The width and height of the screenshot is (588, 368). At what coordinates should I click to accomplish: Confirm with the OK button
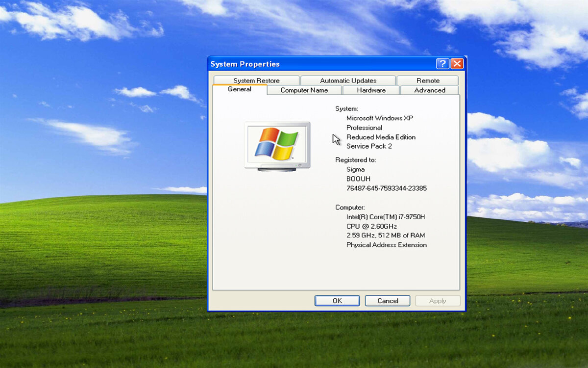tap(337, 301)
